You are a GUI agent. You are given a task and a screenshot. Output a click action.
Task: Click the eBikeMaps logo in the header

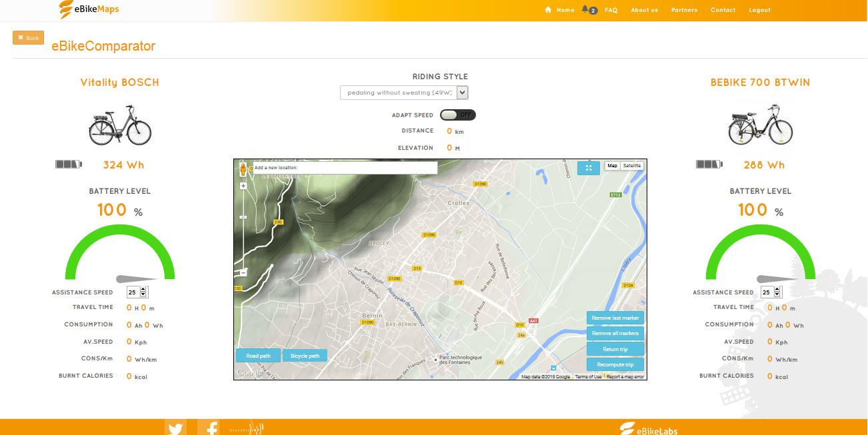tap(89, 9)
